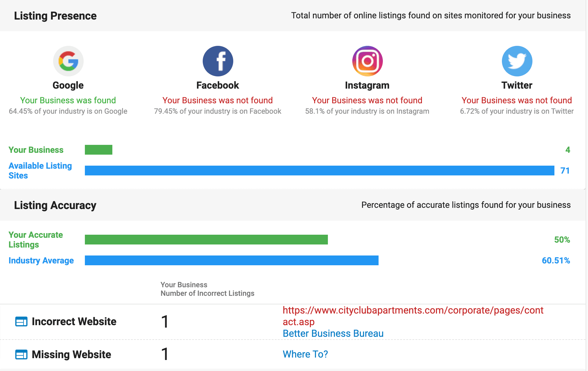
Task: Click the Number of Incorrect Listings column header
Action: (207, 293)
